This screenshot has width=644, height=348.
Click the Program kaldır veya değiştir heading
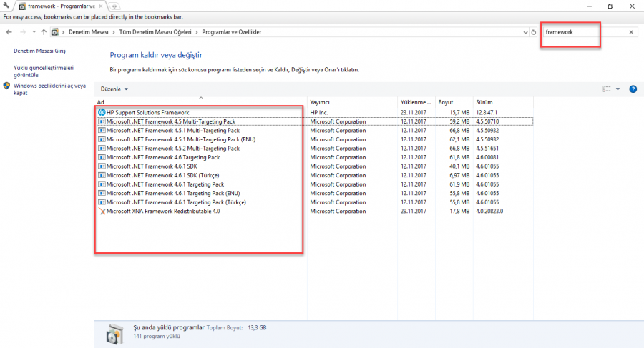click(156, 55)
